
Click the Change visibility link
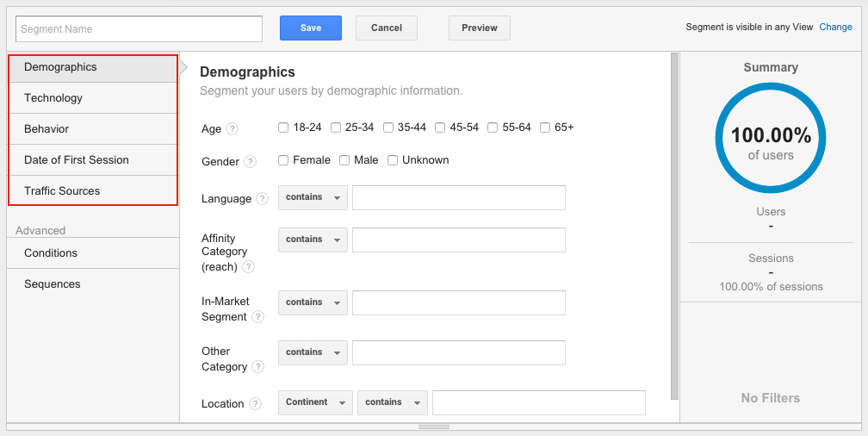coord(835,28)
